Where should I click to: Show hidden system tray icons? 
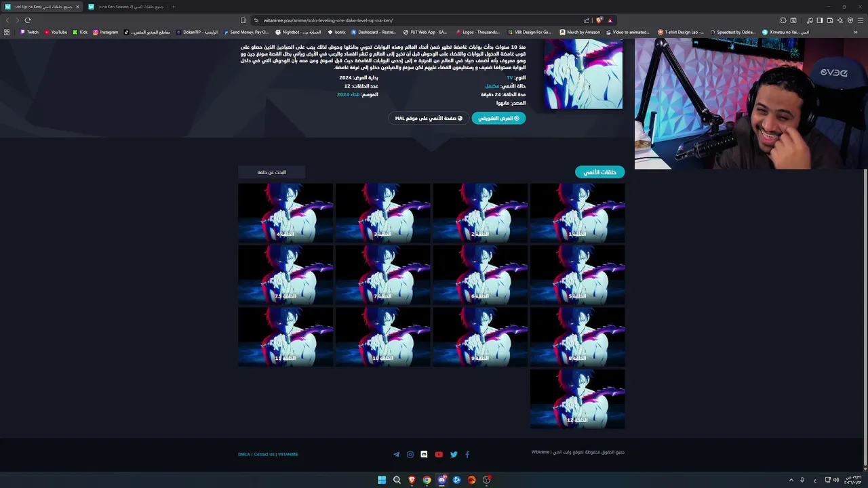point(791,480)
